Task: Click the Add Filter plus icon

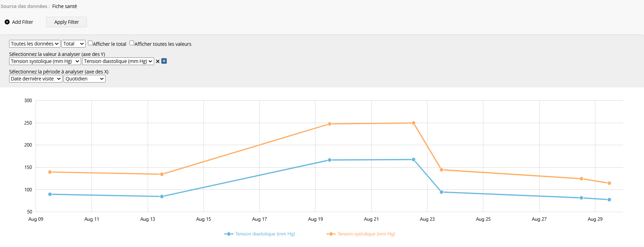Action: point(7,22)
